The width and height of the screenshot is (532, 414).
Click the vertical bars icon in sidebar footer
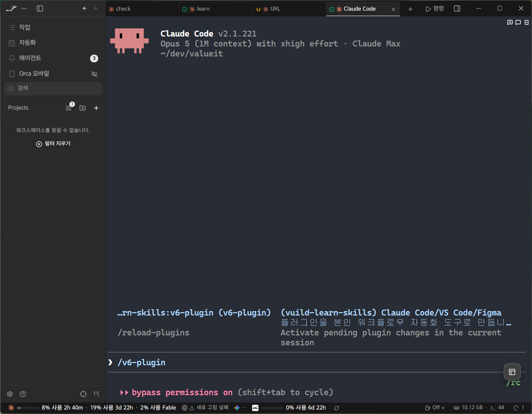click(x=96, y=394)
